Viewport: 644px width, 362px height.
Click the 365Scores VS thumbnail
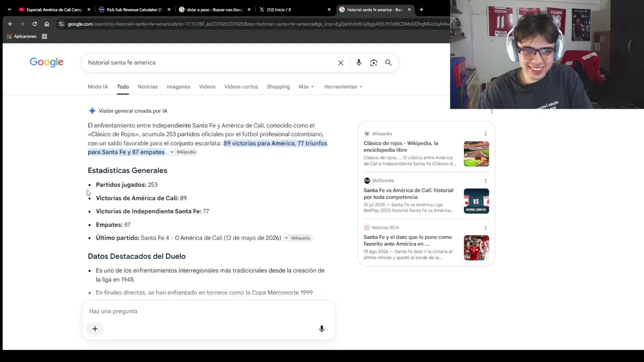[476, 201]
